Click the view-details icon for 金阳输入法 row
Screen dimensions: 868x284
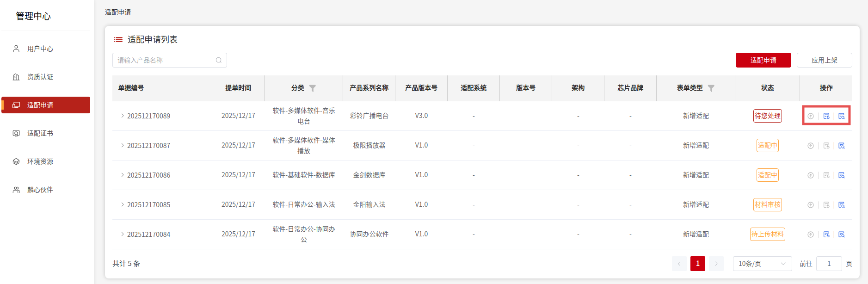841,205
